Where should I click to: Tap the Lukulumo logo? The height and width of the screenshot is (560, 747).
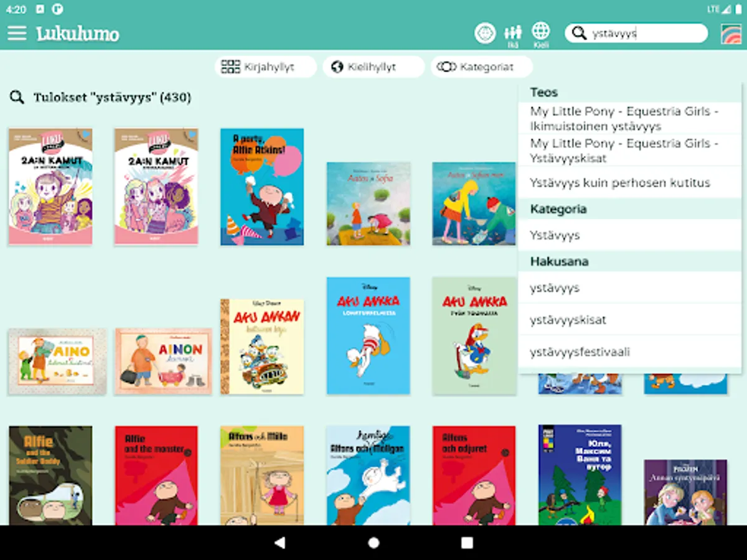tap(78, 33)
